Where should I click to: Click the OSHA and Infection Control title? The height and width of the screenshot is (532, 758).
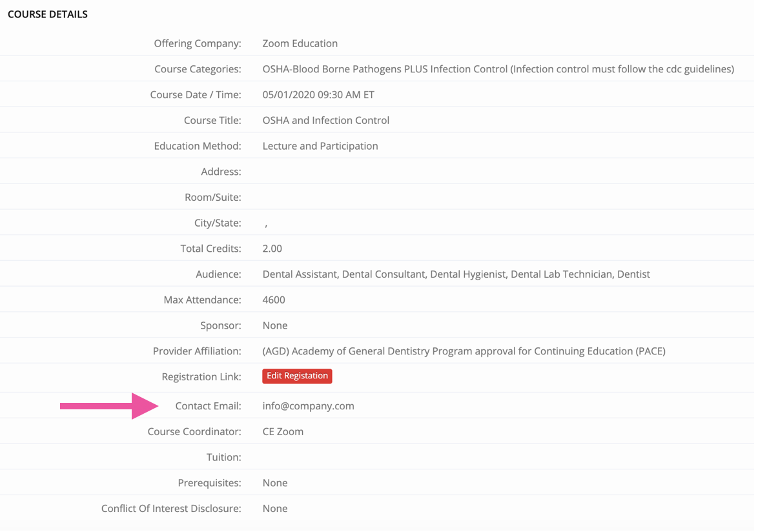[x=326, y=120]
